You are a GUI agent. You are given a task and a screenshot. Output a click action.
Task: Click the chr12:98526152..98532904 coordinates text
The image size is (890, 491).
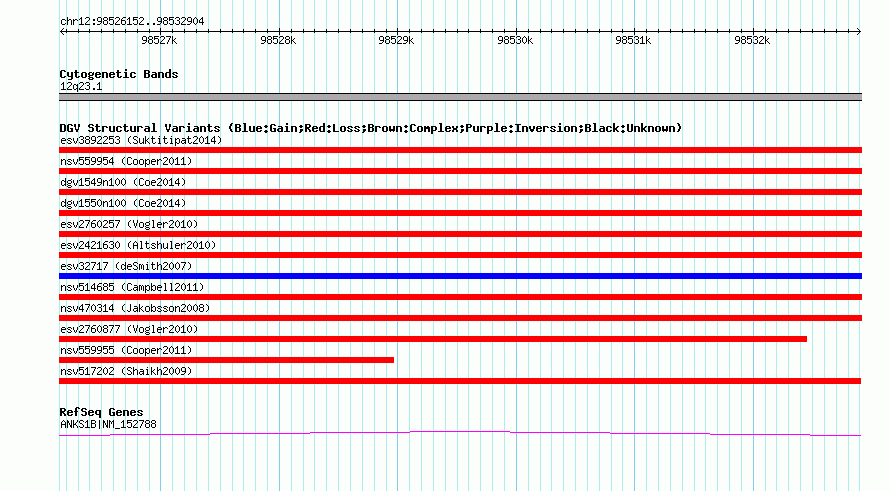click(132, 22)
